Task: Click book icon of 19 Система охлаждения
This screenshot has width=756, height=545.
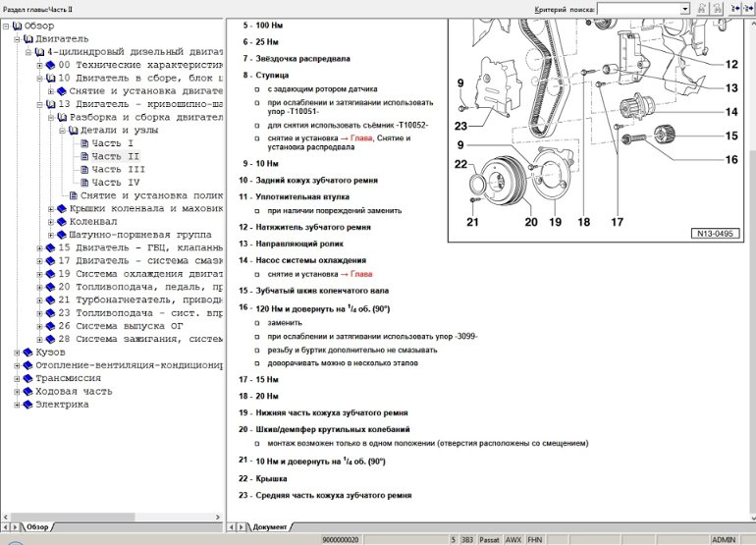Action: click(x=51, y=274)
